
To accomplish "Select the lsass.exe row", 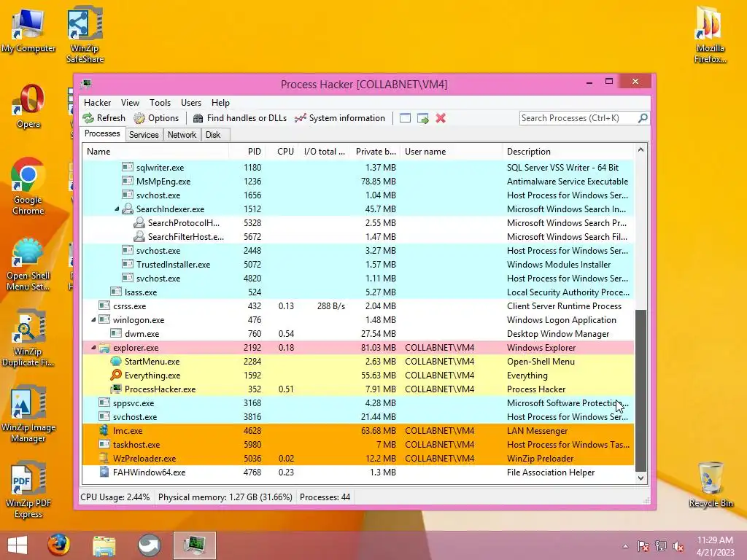I will point(357,292).
